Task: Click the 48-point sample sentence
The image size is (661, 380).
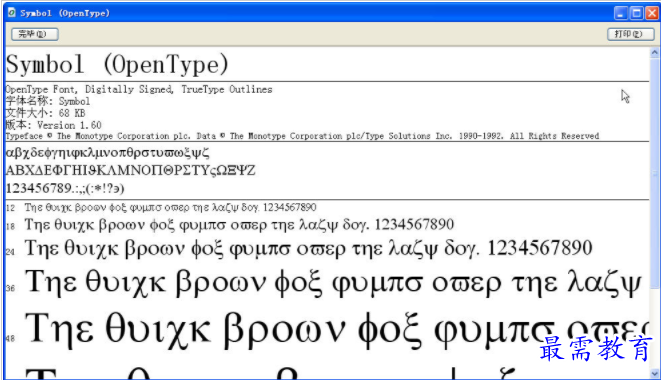Action: coord(337,330)
